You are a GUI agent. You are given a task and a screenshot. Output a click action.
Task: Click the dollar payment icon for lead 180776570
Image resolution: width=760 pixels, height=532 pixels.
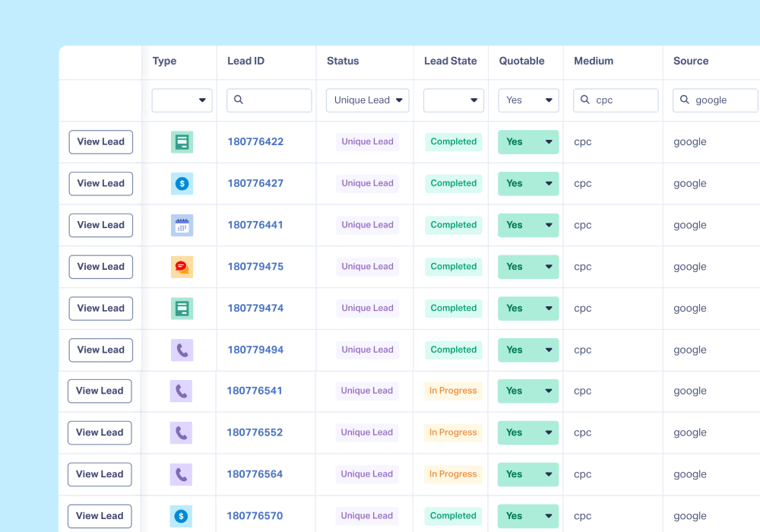point(181,516)
